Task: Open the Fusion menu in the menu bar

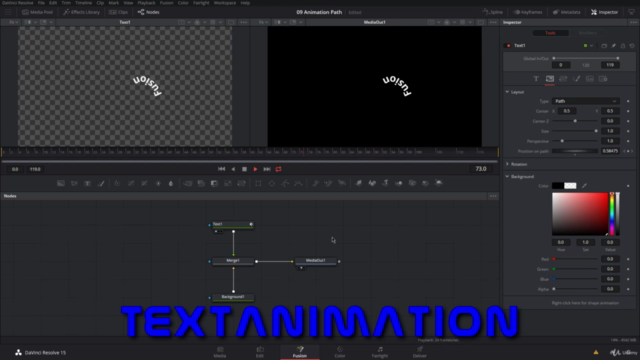Action: tap(166, 3)
